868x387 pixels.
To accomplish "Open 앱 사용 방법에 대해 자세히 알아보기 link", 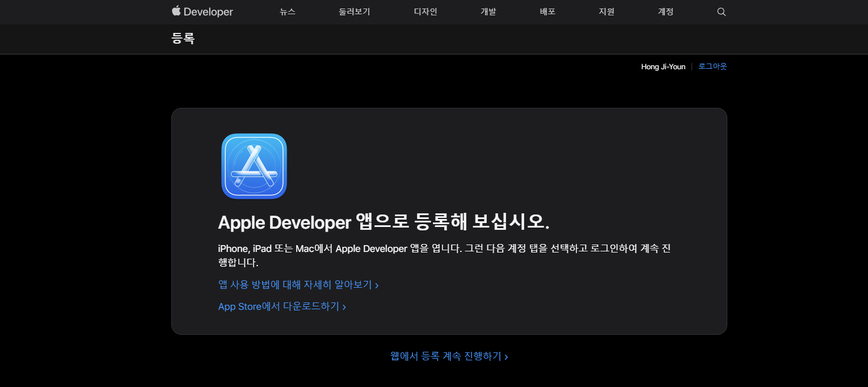I will click(295, 284).
